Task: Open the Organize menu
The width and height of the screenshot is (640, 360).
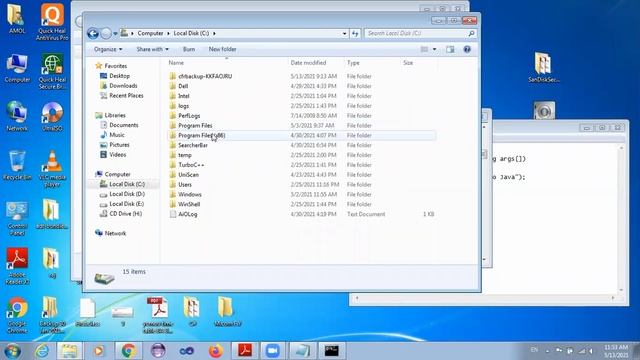Action: 108,49
